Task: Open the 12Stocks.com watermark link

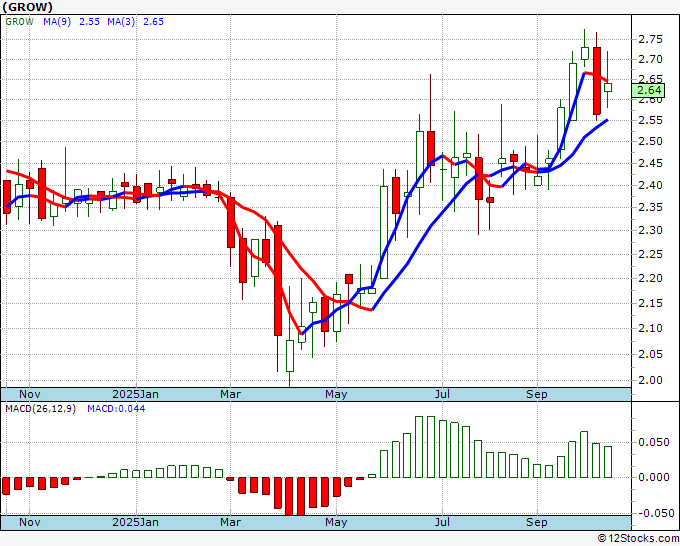Action: click(636, 538)
